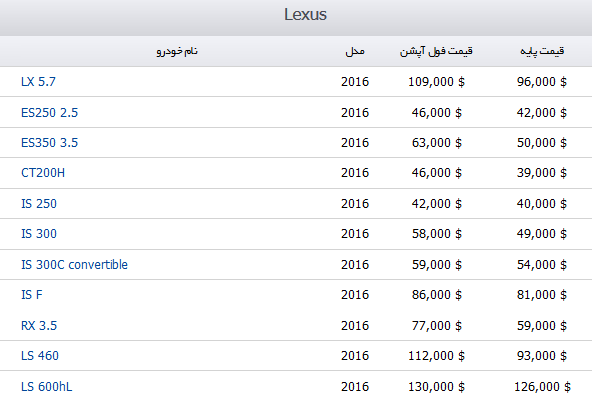Select the 112,000 $ full option price
Screen dimensions: 592x396
[x=436, y=356]
